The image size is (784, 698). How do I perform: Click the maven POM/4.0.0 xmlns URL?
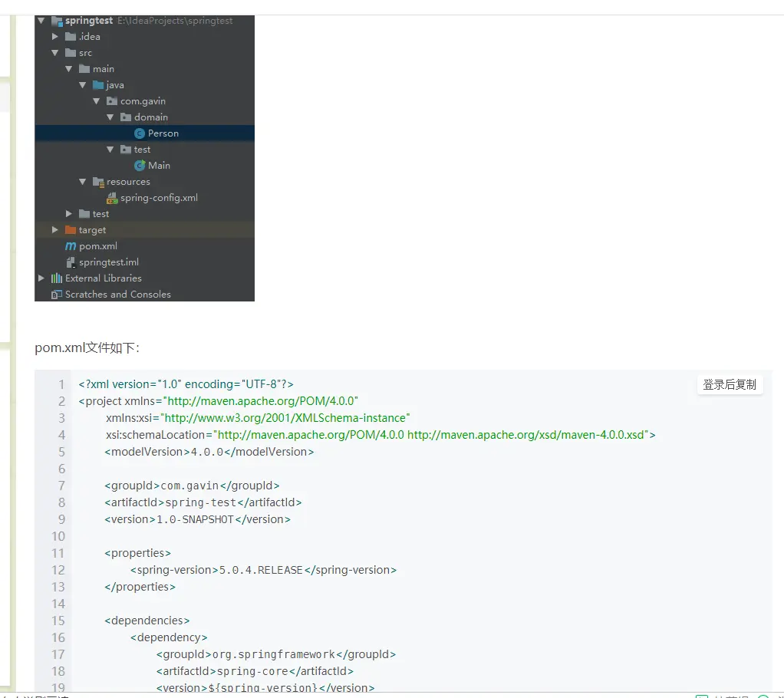[262, 401]
